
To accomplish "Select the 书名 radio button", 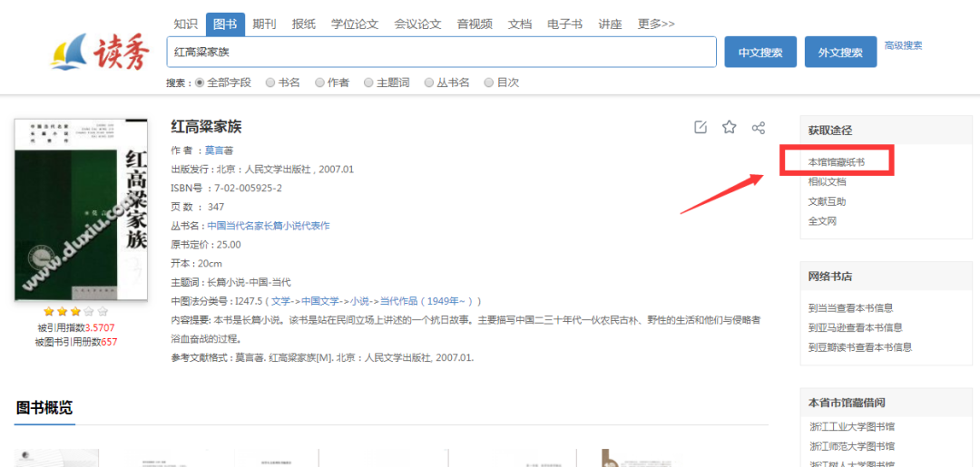I will [270, 83].
